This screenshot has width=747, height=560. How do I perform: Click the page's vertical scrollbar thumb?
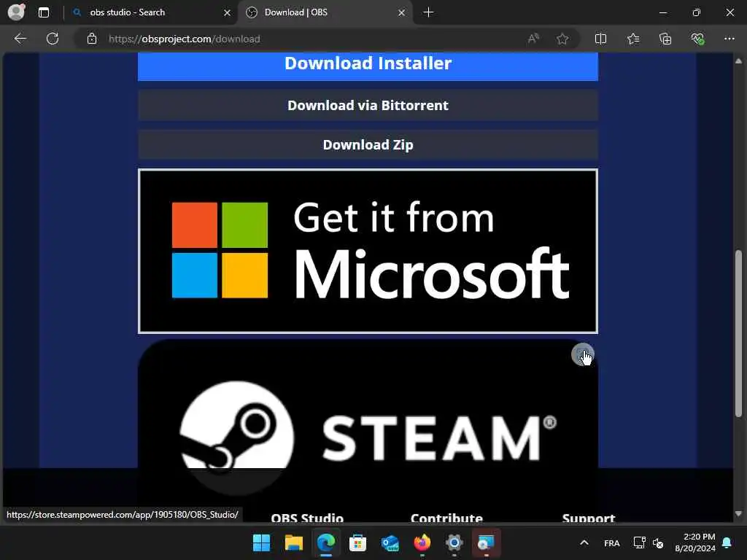coord(738,333)
